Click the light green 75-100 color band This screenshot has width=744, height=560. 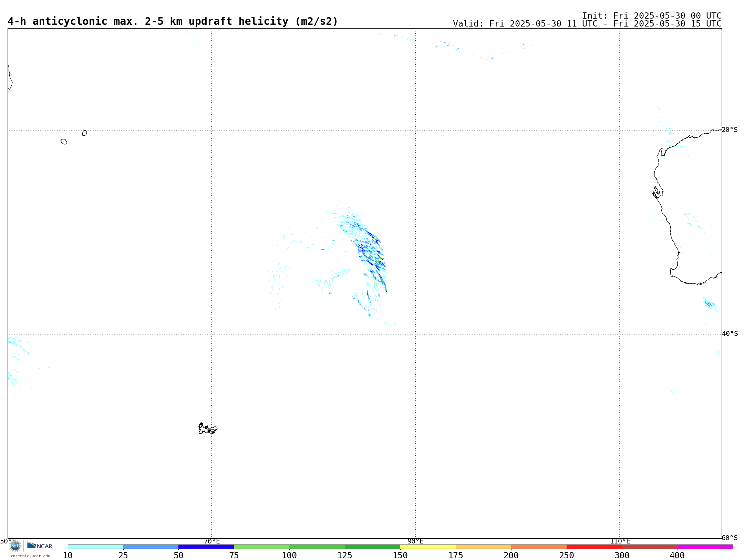pyautogui.click(x=262, y=547)
